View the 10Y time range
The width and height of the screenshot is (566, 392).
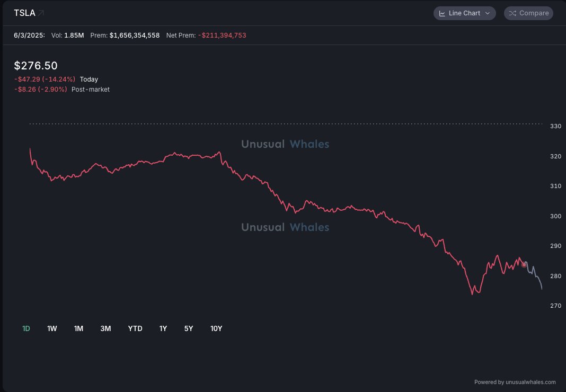click(x=216, y=328)
